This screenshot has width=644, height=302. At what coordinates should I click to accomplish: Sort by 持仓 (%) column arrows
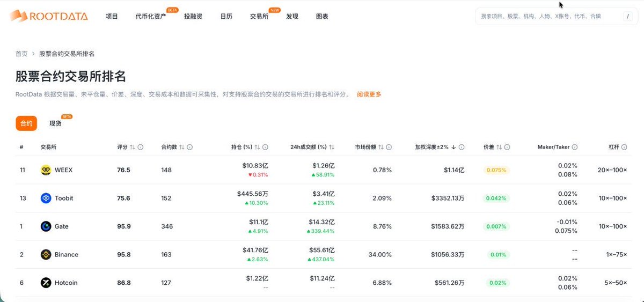pos(257,147)
